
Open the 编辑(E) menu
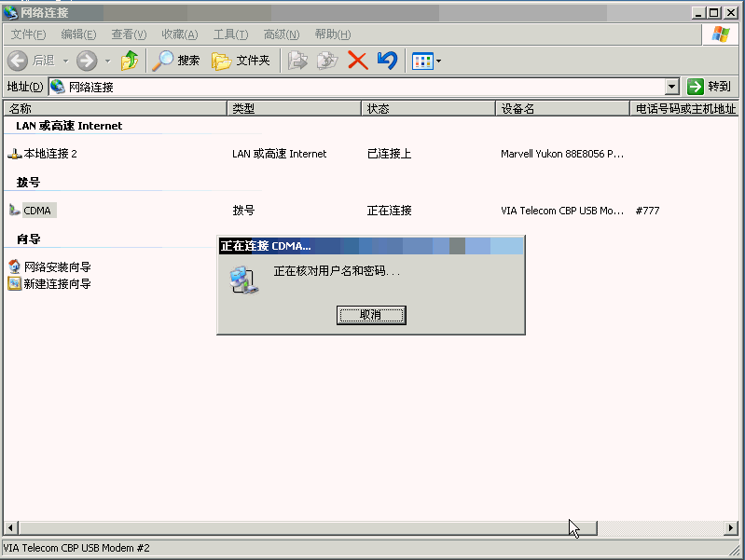[78, 34]
